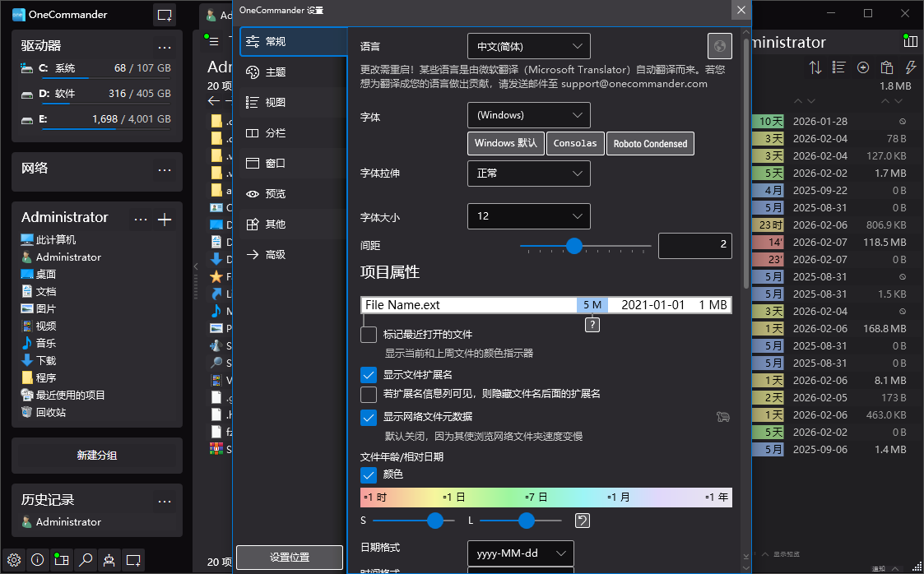Open the sort options icon in right pane
This screenshot has height=574, width=924.
[x=815, y=67]
